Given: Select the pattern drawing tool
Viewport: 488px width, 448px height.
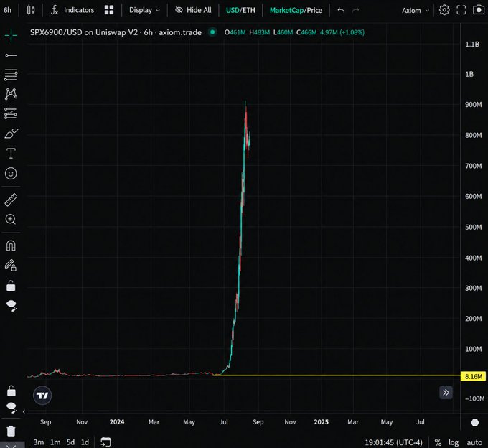Looking at the screenshot, I should (11, 94).
